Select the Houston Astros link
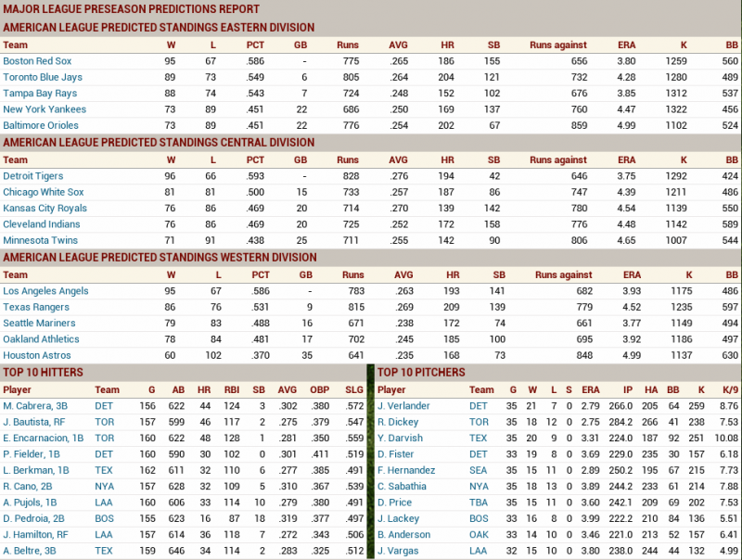The width and height of the screenshot is (742, 560). click(x=36, y=355)
